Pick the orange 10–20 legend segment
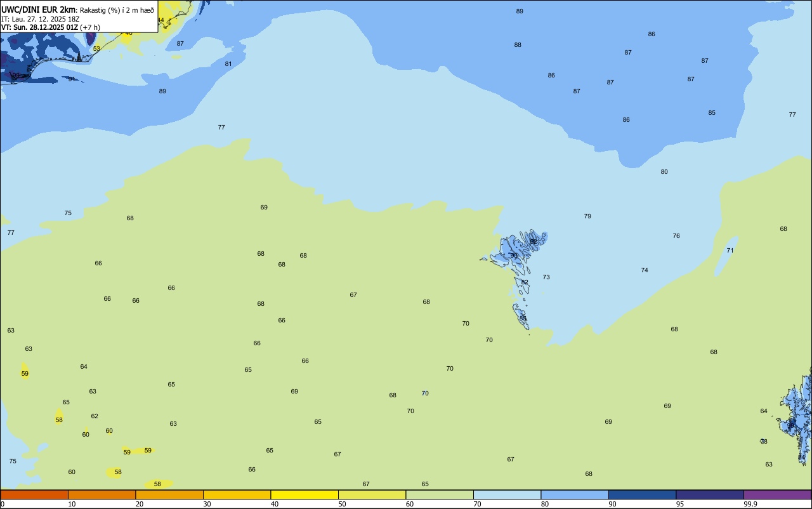Image resolution: width=812 pixels, height=509 pixels. (x=101, y=494)
